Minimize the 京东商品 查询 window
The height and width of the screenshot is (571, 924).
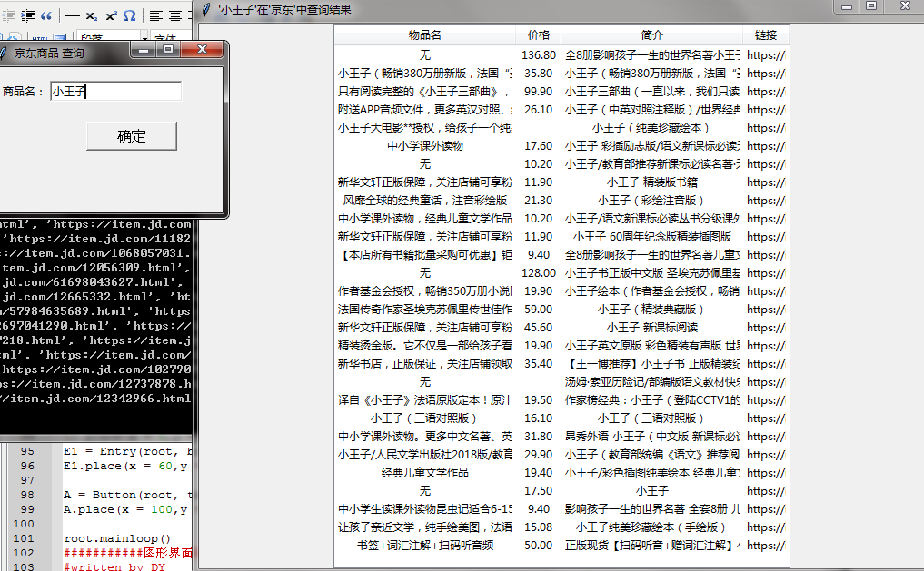[144, 49]
